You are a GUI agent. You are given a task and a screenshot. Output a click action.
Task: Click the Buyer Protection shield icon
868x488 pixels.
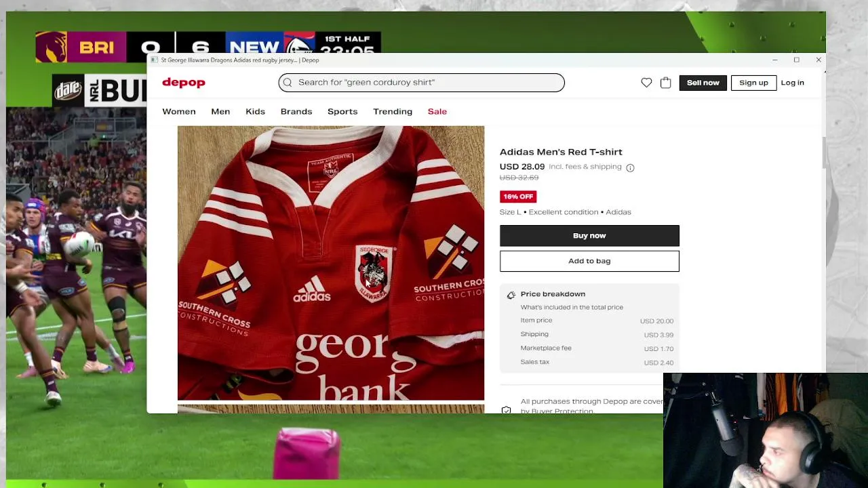[506, 410]
